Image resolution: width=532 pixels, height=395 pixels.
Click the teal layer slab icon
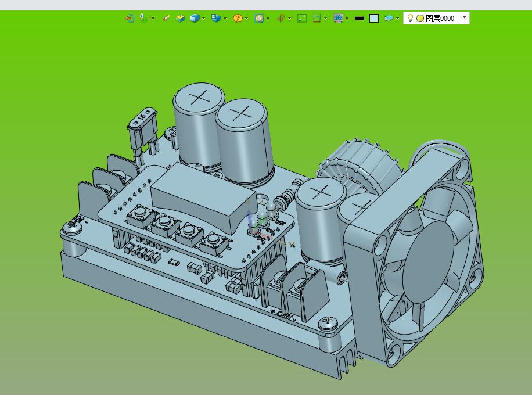pyautogui.click(x=389, y=19)
